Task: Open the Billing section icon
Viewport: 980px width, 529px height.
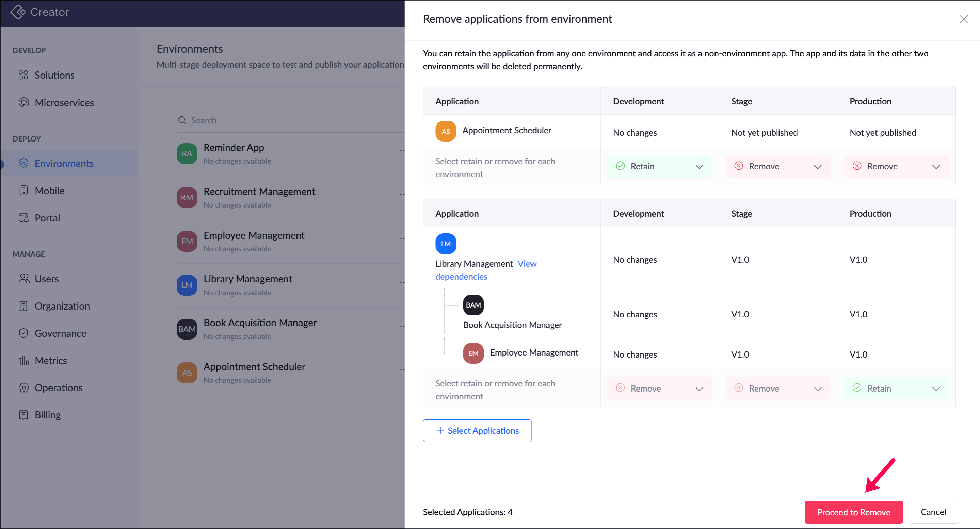Action: coord(23,415)
